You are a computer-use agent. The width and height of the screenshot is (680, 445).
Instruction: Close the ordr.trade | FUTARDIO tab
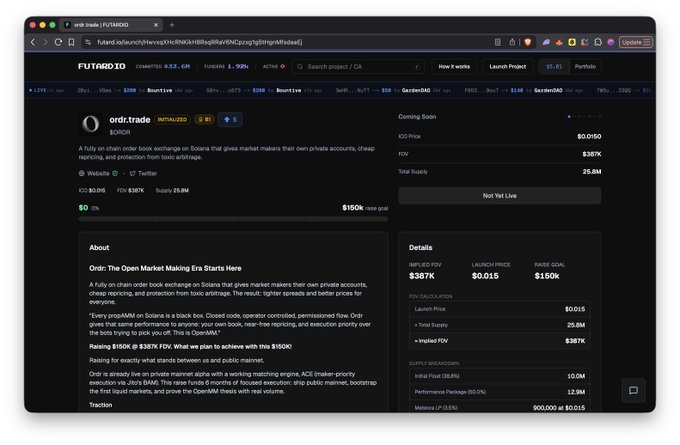(156, 25)
